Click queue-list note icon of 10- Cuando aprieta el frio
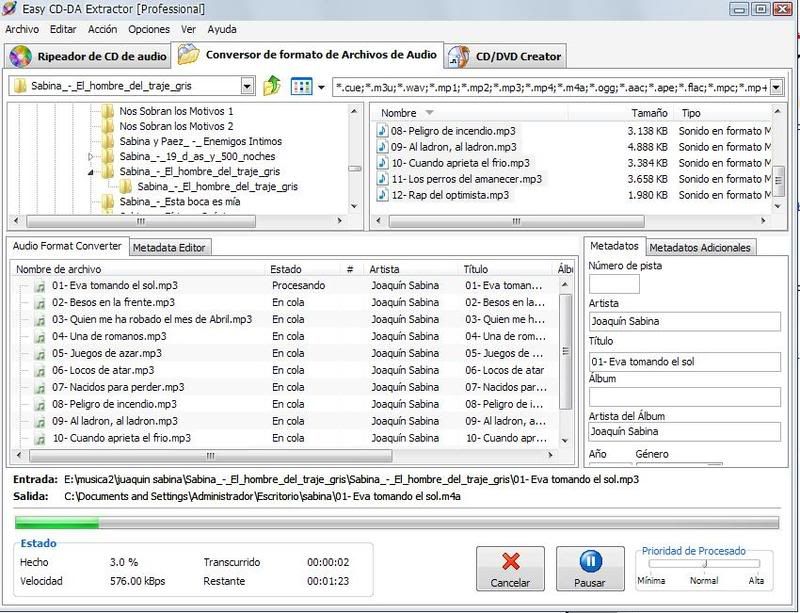This screenshot has width=800, height=613. [40, 438]
